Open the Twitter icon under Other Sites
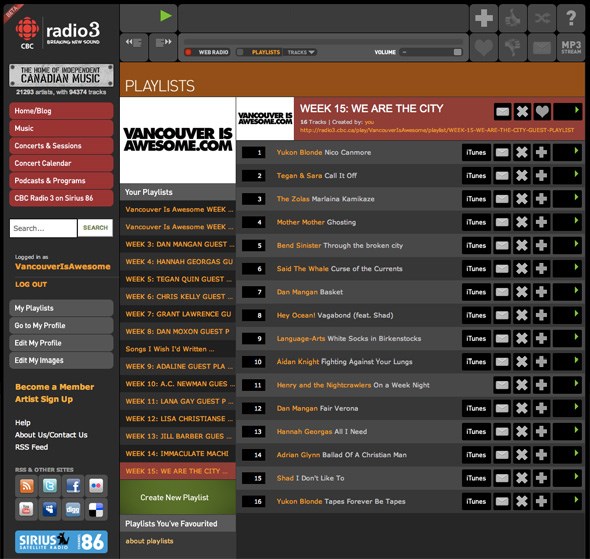The height and width of the screenshot is (559, 590). point(50,486)
